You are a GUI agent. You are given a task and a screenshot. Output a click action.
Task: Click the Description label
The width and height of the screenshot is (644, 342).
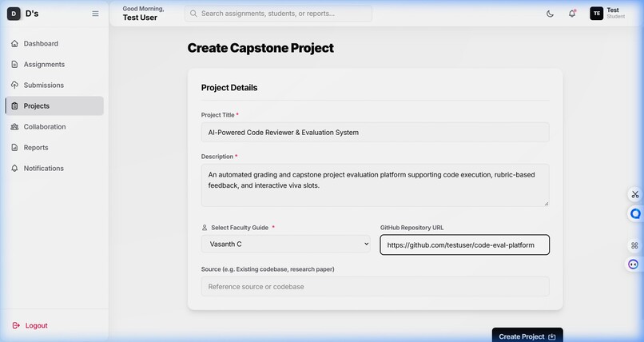click(x=217, y=157)
